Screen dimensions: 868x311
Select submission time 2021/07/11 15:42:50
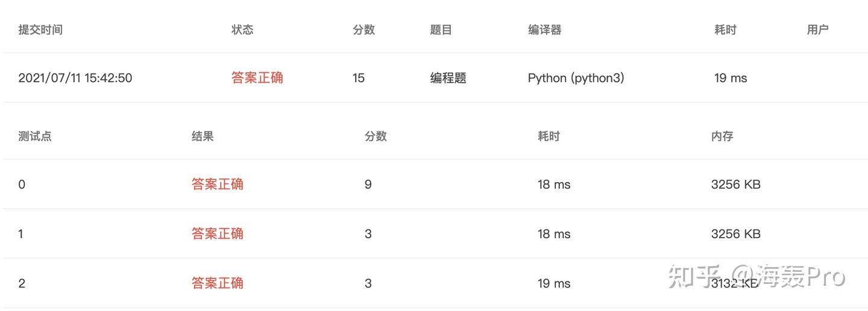coord(75,78)
